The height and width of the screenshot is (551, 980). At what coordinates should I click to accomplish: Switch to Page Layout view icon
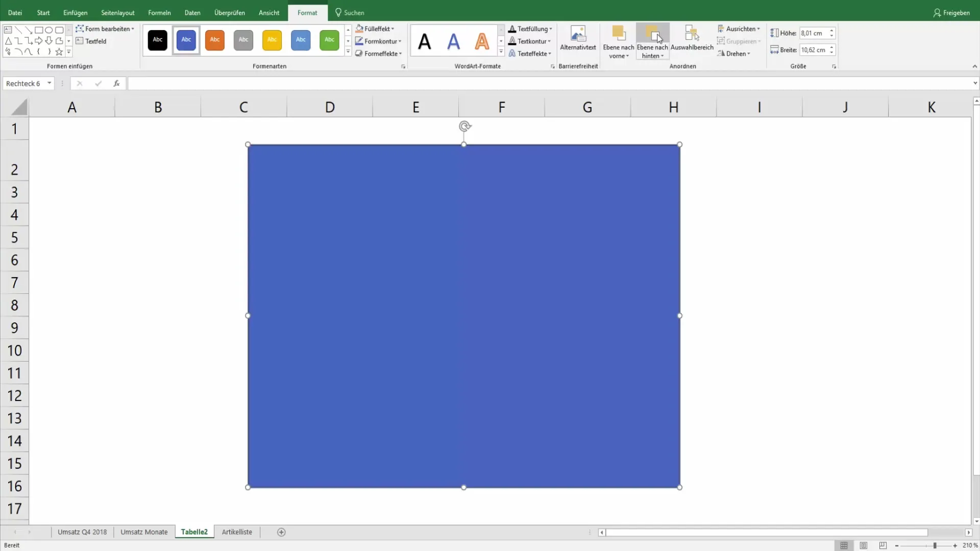(x=864, y=545)
